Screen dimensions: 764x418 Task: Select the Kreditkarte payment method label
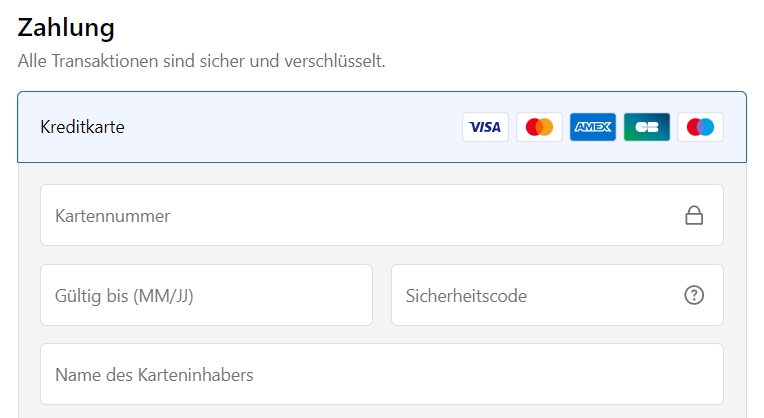pos(82,127)
